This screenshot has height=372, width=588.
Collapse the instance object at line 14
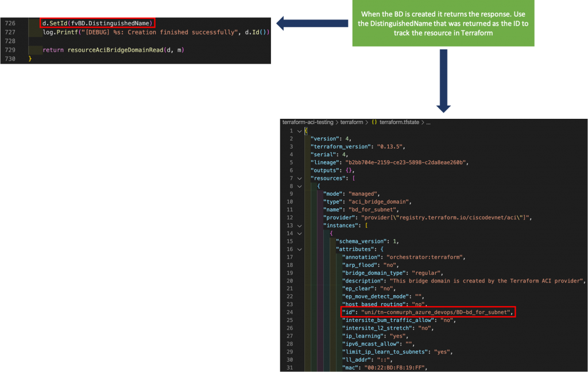pyautogui.click(x=299, y=234)
